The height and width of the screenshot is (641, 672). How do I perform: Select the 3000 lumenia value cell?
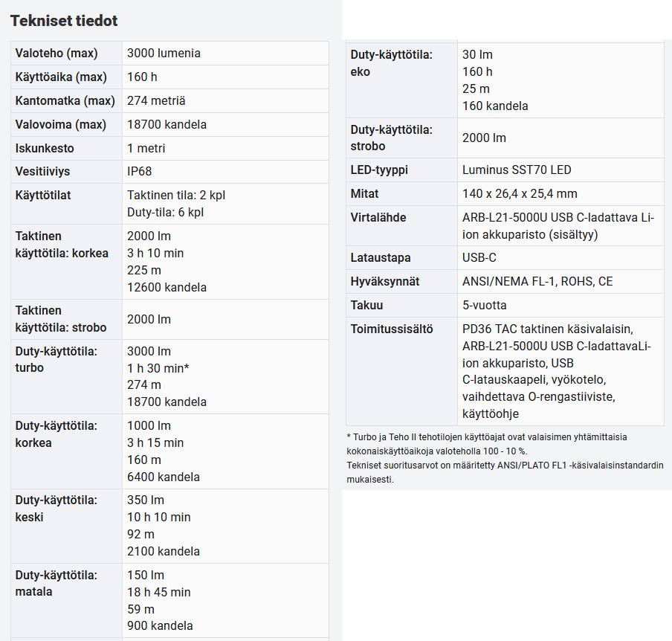pos(164,54)
